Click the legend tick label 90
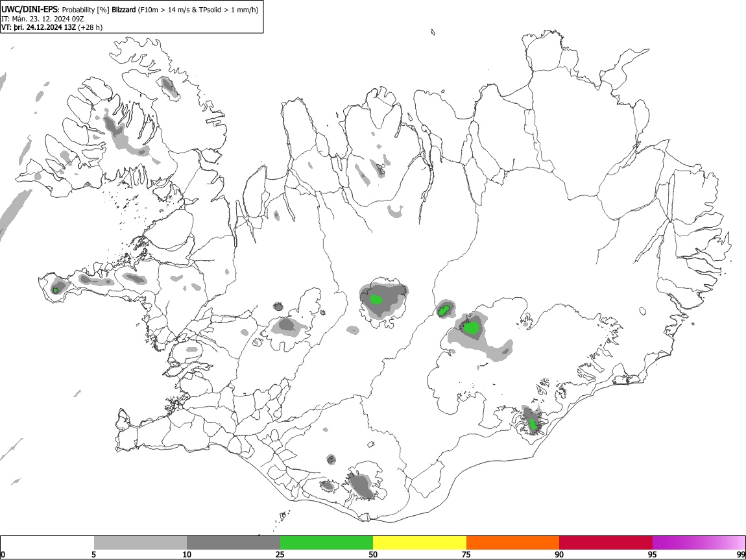This screenshot has height=560, width=746. click(559, 554)
